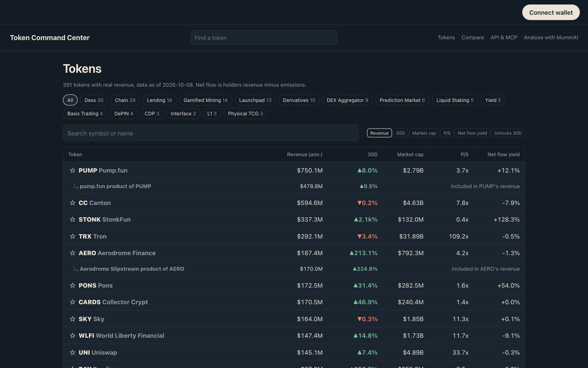Select the All category filter

70,100
